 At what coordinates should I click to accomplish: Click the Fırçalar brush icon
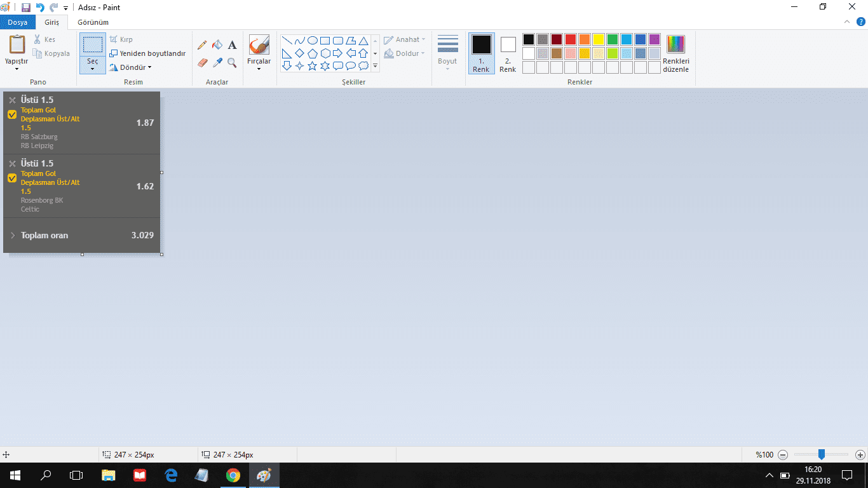(259, 45)
